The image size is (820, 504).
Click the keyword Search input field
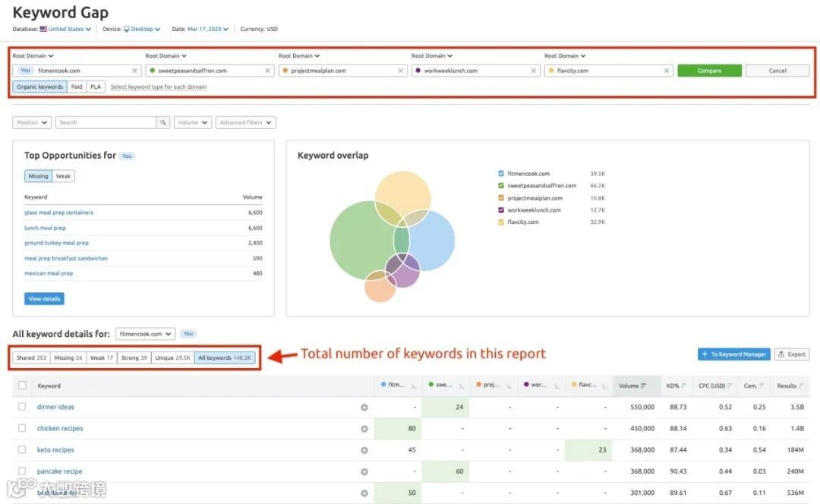pyautogui.click(x=106, y=122)
